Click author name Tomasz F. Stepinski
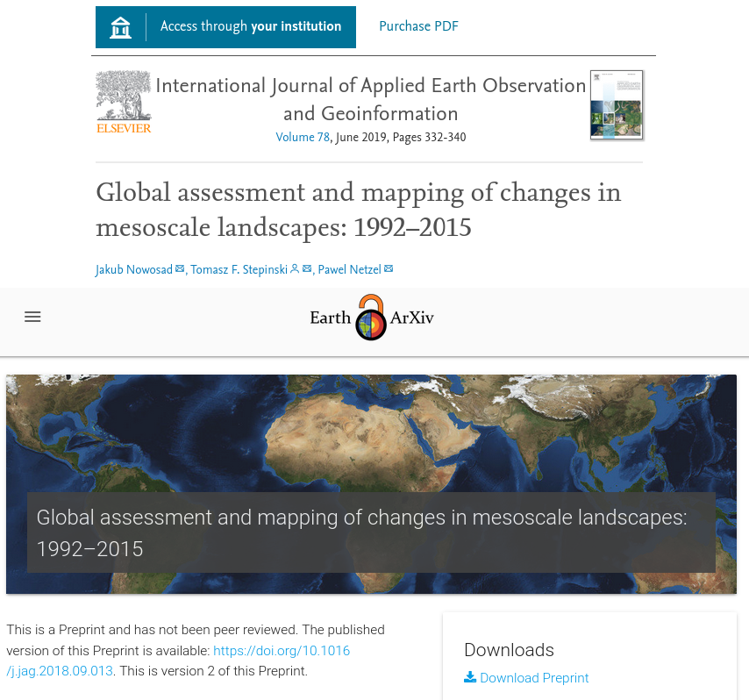749x700 pixels. tap(239, 269)
